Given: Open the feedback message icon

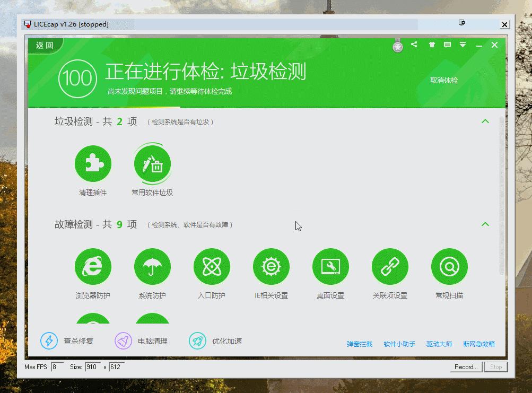Looking at the screenshot, I should coord(447,45).
